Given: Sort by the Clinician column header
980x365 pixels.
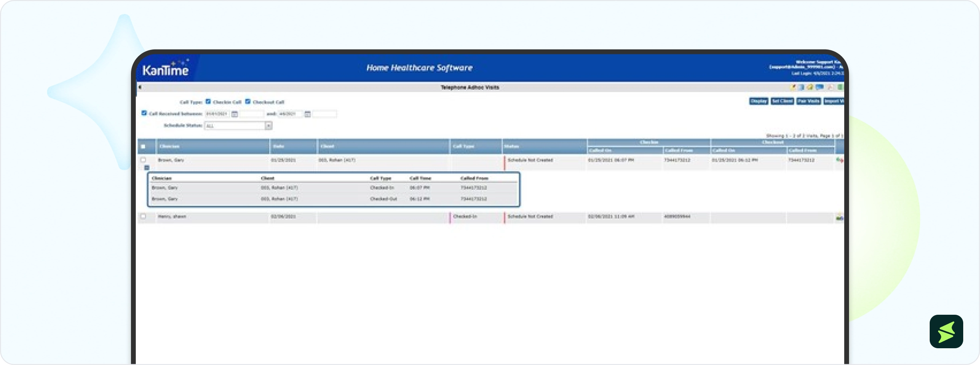Looking at the screenshot, I should point(169,146).
